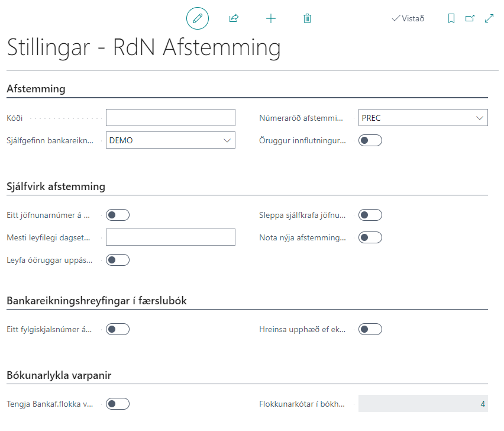
Task: Turn on Nota nýja afstemmingu toggle
Action: pyautogui.click(x=370, y=237)
